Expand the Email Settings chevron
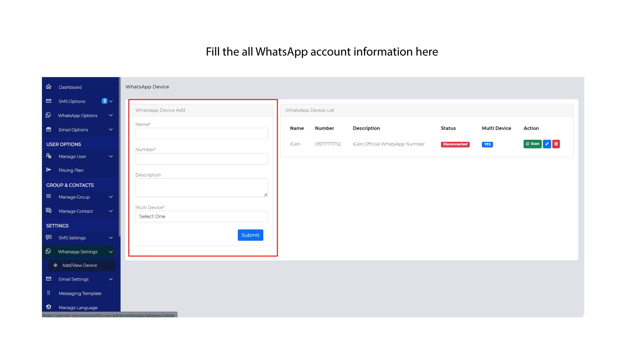The image size is (644, 362). coord(111,279)
